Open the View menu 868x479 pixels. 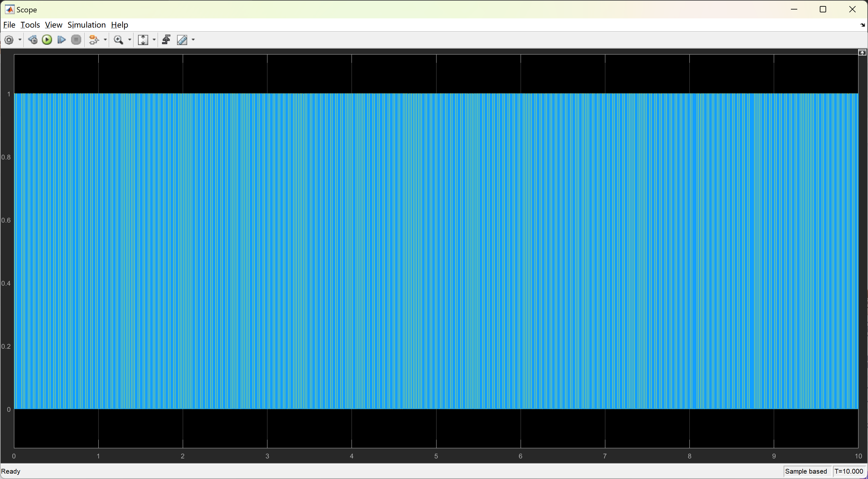[54, 25]
